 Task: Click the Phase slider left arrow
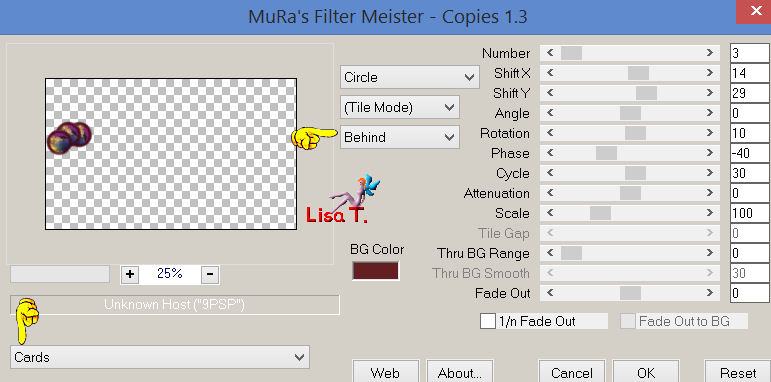(550, 153)
